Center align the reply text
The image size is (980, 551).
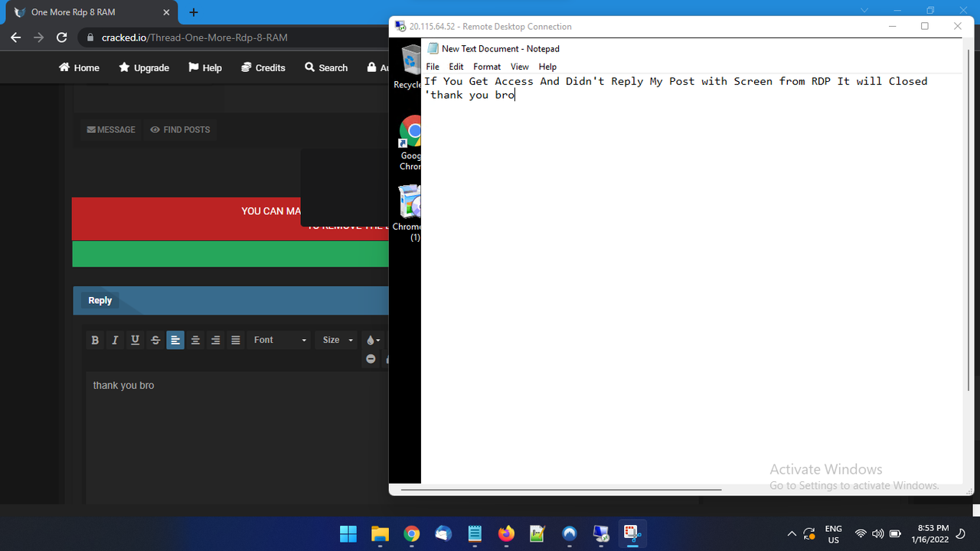(195, 340)
